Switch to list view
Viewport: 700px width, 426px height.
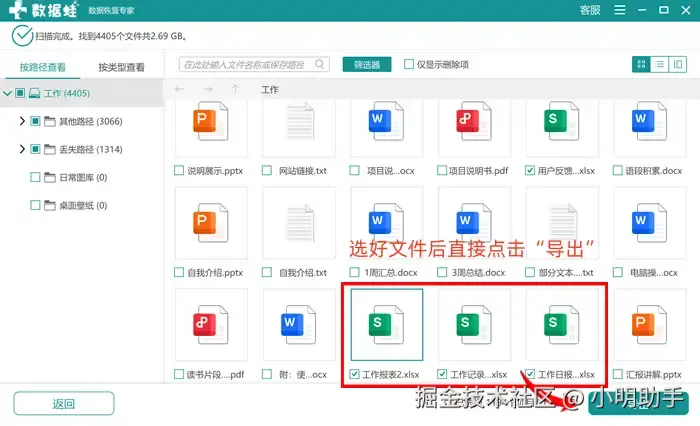659,64
